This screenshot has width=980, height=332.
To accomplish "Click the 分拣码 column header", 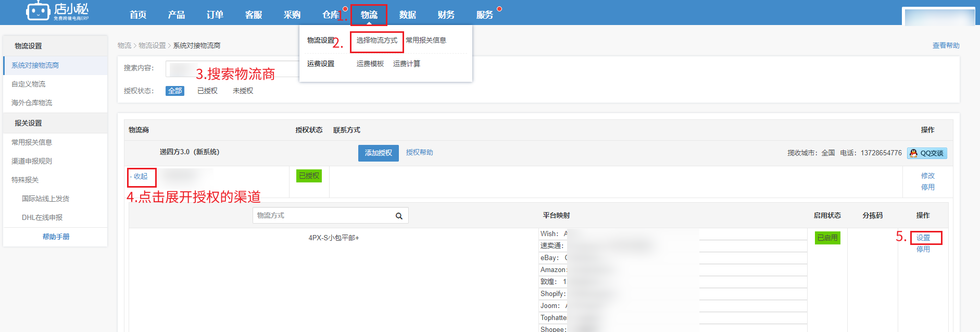I will [x=872, y=215].
